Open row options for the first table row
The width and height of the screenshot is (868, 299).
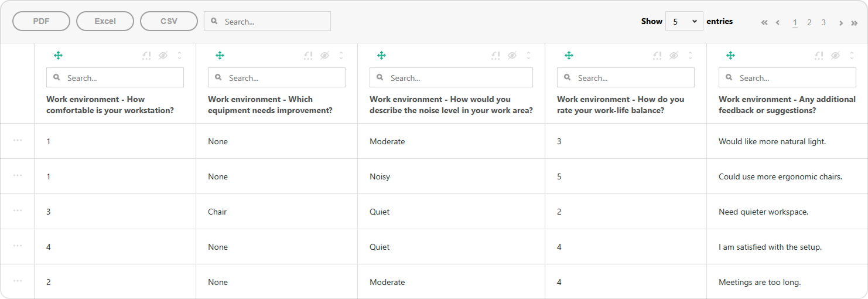pos(18,141)
